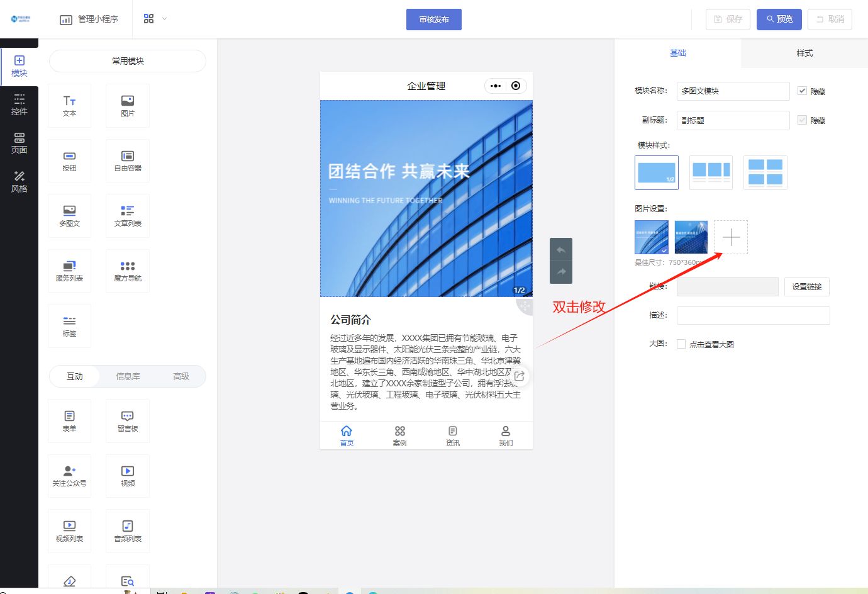Toggle 隐藏 checkbox for 模块名称
This screenshot has height=594, width=868.
pos(802,91)
